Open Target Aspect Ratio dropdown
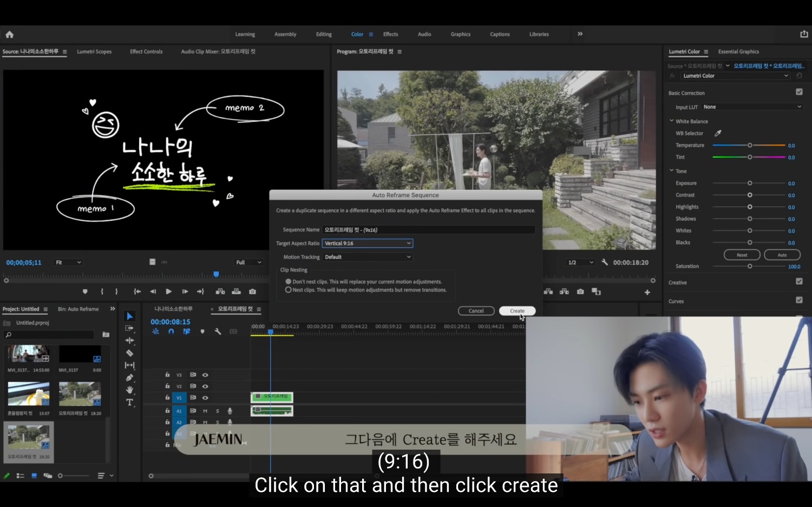812x507 pixels. point(368,243)
